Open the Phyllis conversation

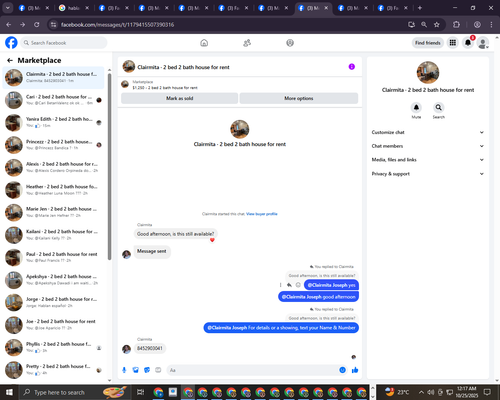coord(53,347)
